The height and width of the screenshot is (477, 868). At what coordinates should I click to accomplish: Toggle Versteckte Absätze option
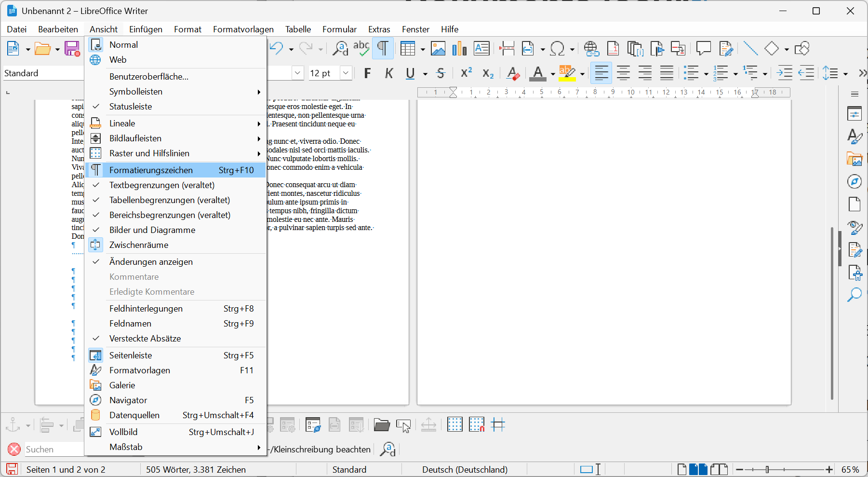point(175,339)
